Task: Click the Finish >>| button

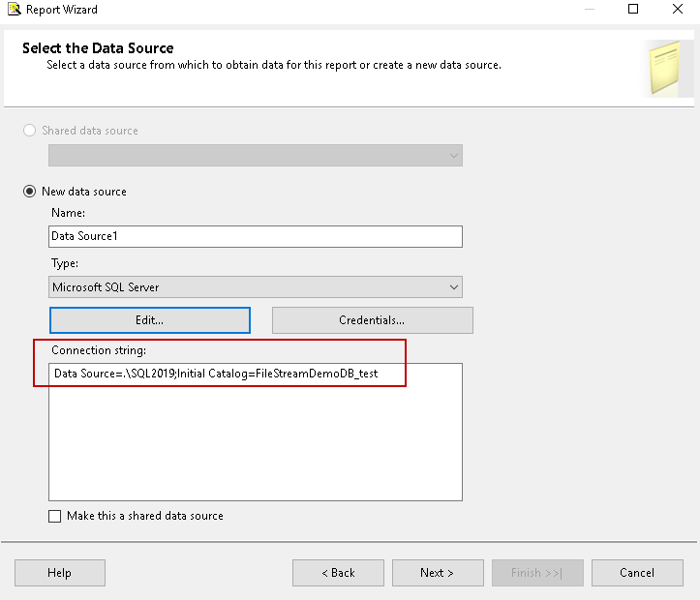Action: [x=537, y=573]
